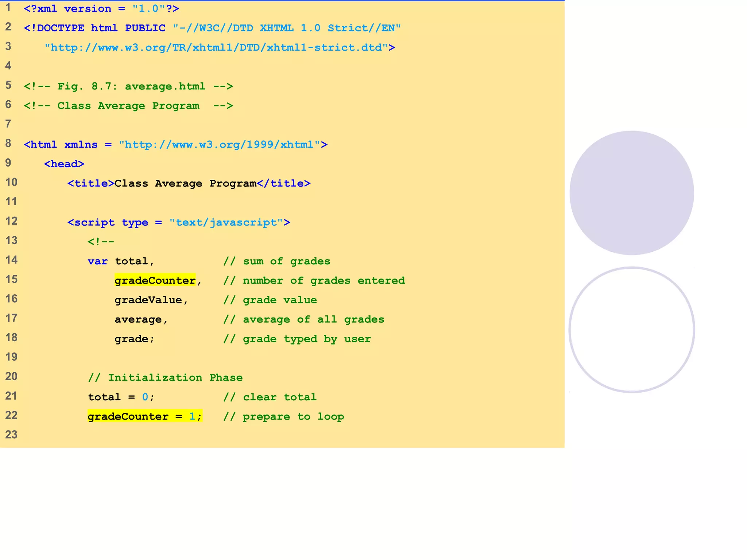Click the filled lavender circle
747x560 pixels.
click(631, 193)
